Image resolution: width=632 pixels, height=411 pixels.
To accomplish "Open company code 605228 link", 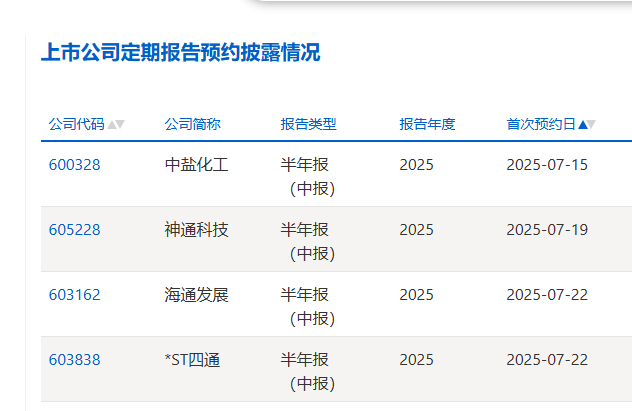I will click(x=75, y=230).
